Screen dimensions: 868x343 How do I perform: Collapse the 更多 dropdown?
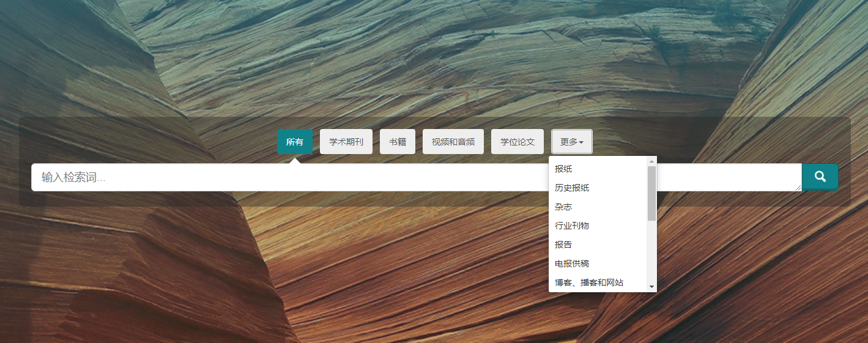572,142
